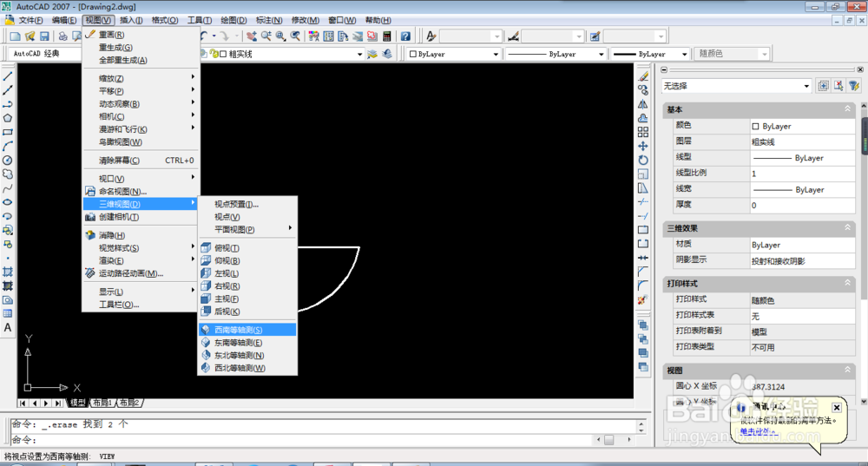Select the Erase tool in the modify toolbar
This screenshot has height=466, width=868.
pos(642,76)
